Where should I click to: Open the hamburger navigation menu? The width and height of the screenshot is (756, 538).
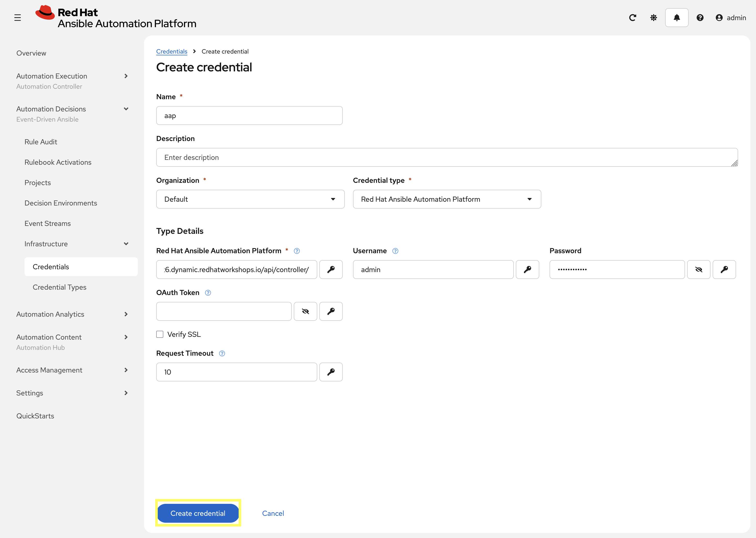coord(18,18)
